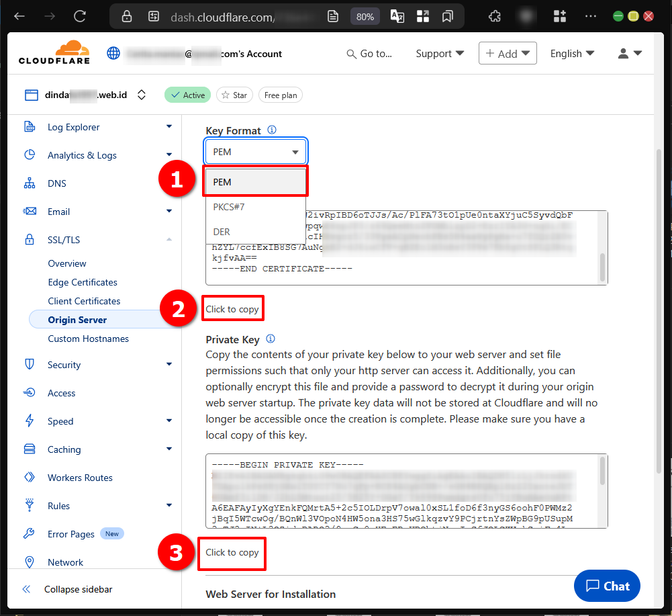
Task: Open the Go to... search
Action: click(x=369, y=54)
